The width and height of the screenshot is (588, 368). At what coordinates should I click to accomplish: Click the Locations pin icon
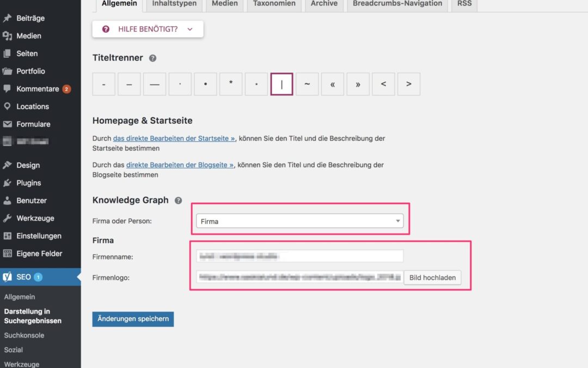(7, 106)
